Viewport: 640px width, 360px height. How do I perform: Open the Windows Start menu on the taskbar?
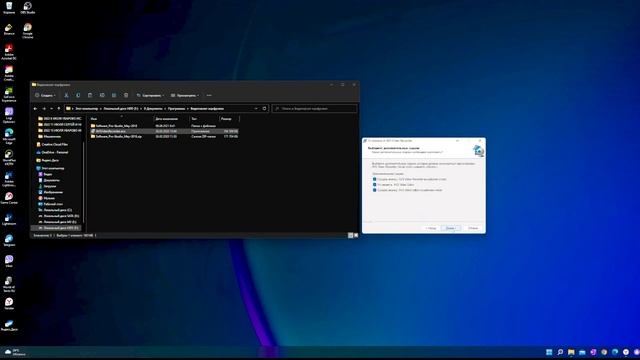pyautogui.click(x=549, y=352)
